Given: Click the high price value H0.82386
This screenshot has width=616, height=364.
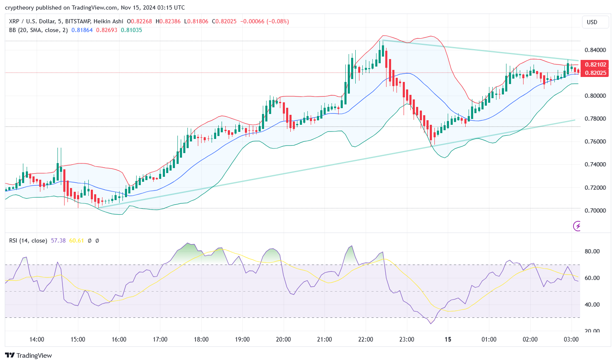Looking at the screenshot, I should click(x=168, y=21).
